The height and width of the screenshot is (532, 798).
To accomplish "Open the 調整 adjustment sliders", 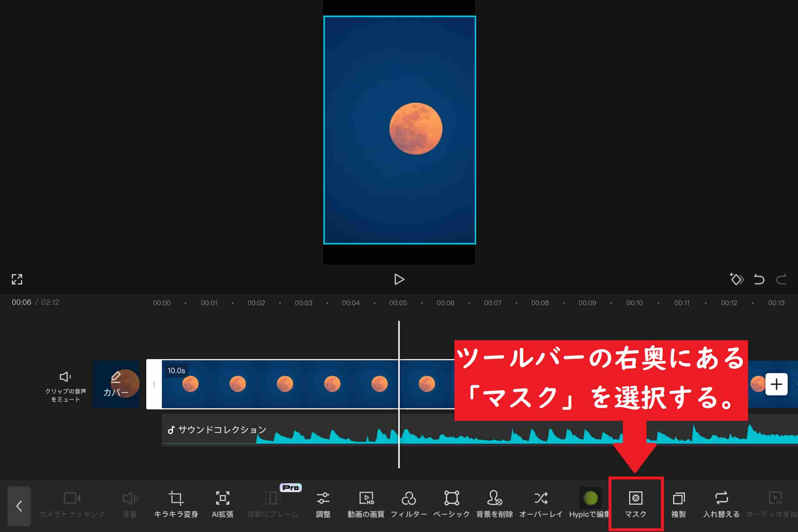I will (323, 503).
